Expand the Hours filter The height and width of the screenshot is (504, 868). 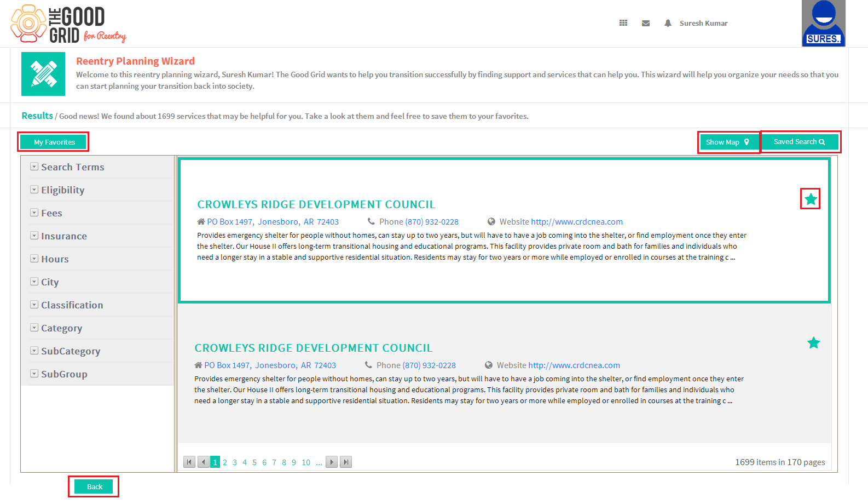[x=34, y=259]
